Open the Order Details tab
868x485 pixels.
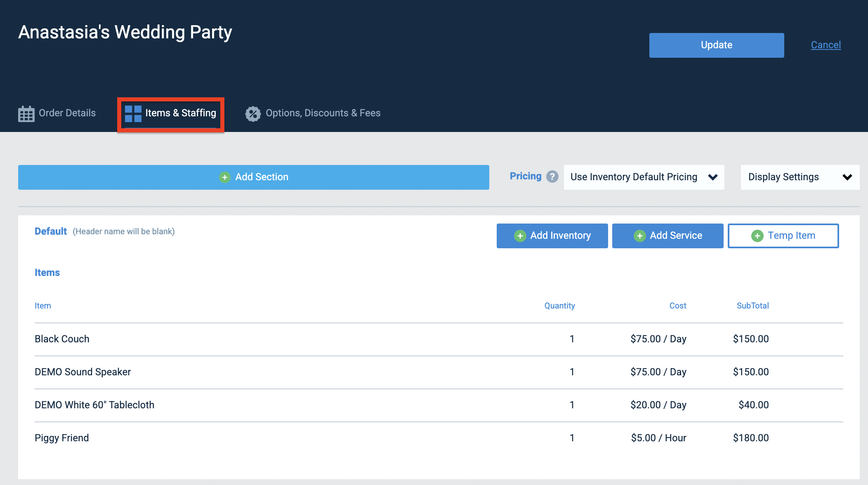click(x=57, y=113)
